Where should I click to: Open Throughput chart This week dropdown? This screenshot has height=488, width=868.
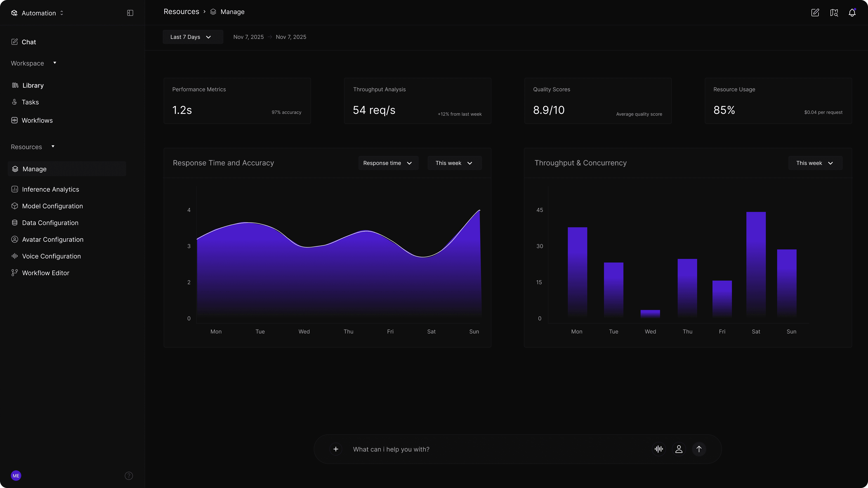click(815, 163)
